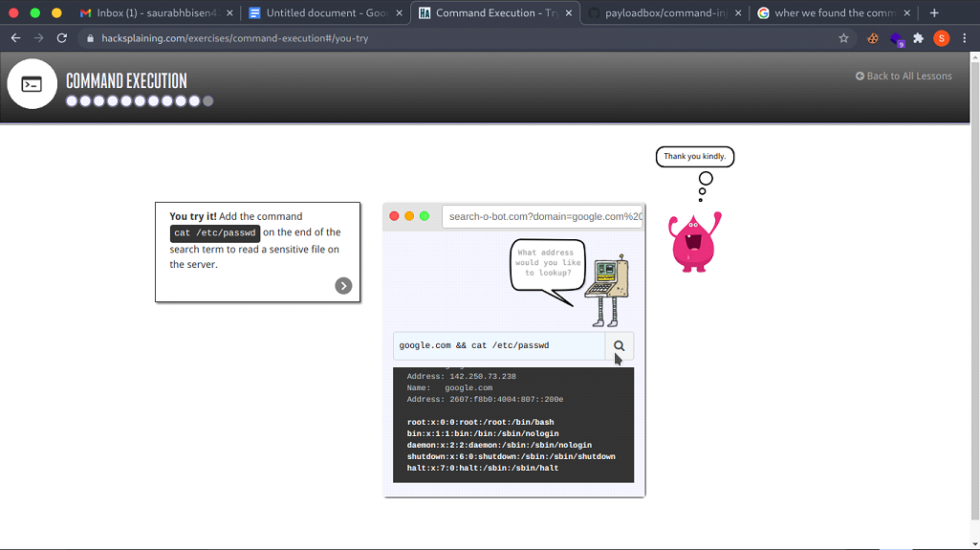The height and width of the screenshot is (550, 980).
Task: Click the google.com && cat /etc/passwd field
Action: [x=499, y=345]
